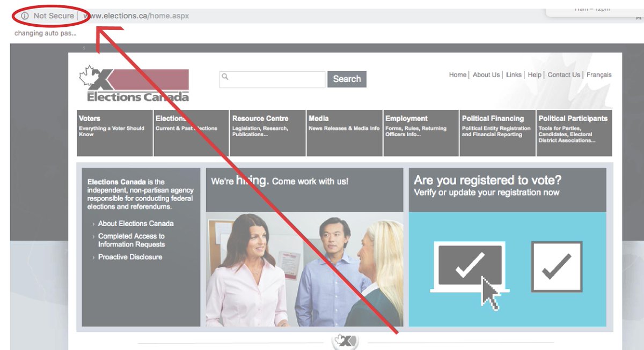Screen dimensions: 644x350
Task: Click the small maple leaf emblem at page bottom
Action: tap(344, 341)
